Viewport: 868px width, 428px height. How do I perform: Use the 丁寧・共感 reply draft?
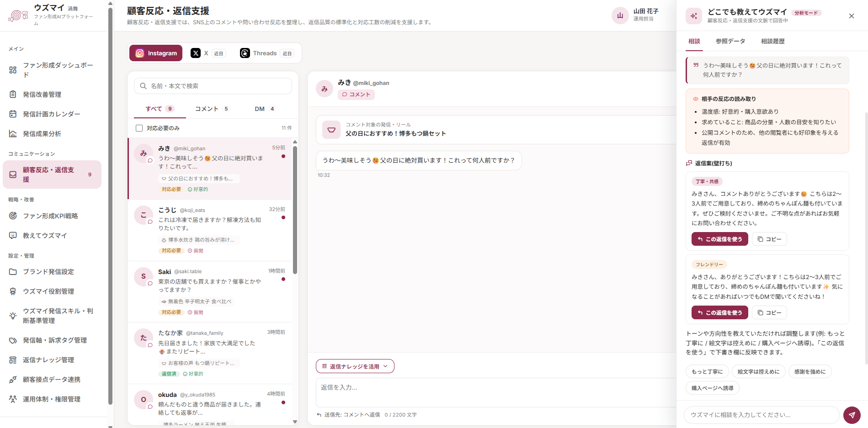pos(719,239)
